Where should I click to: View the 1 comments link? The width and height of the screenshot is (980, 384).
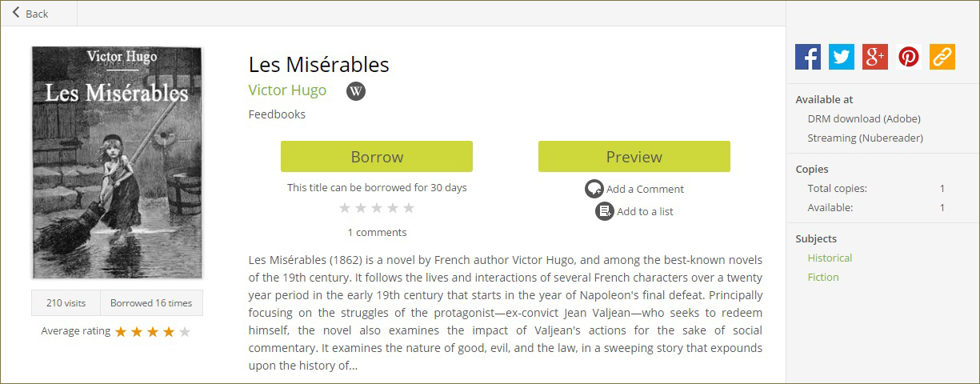click(x=377, y=232)
